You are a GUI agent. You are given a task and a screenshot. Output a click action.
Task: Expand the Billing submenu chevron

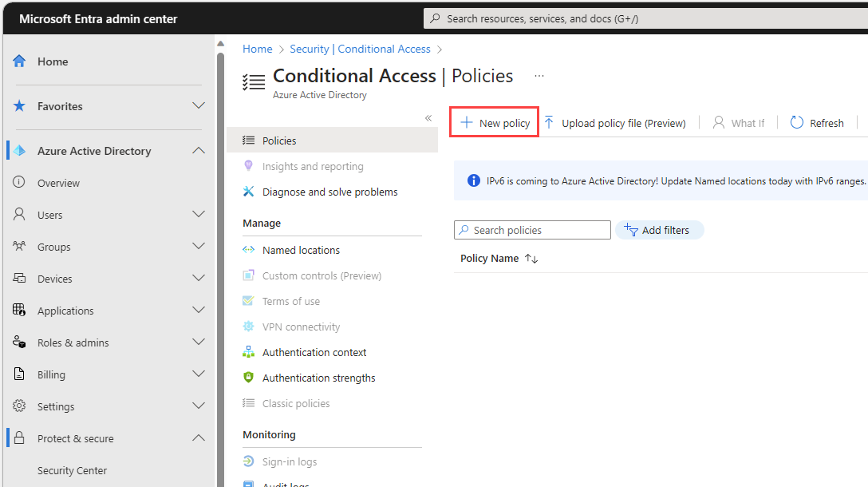coord(198,374)
